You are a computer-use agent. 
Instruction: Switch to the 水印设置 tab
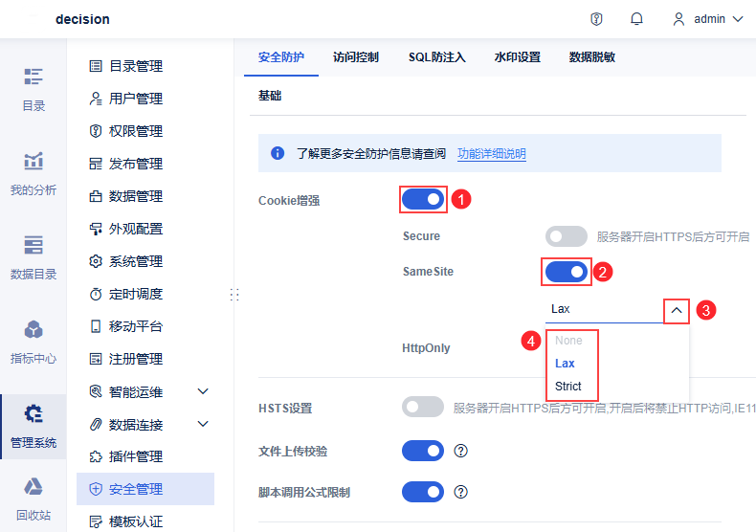(518, 57)
